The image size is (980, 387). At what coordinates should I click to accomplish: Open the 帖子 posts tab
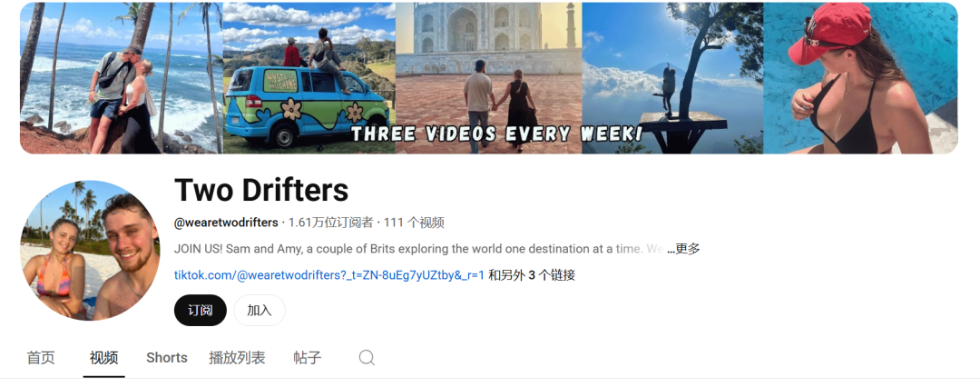pos(308,358)
